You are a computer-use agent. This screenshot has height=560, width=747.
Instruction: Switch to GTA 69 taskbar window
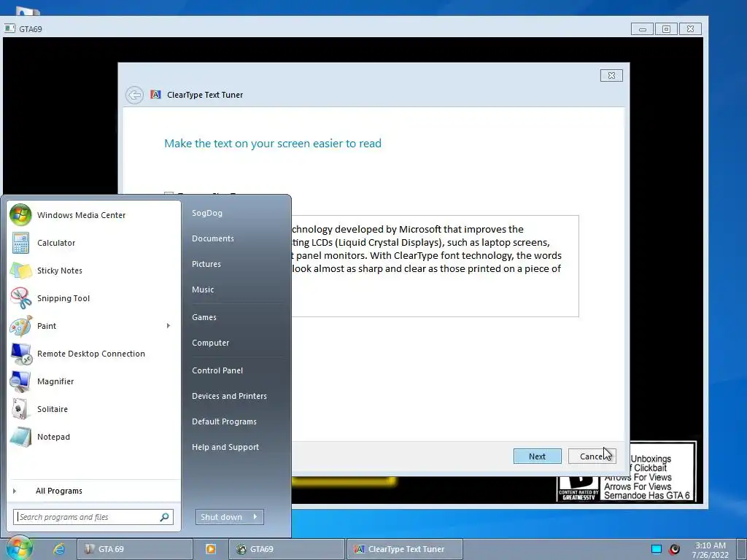(135, 549)
